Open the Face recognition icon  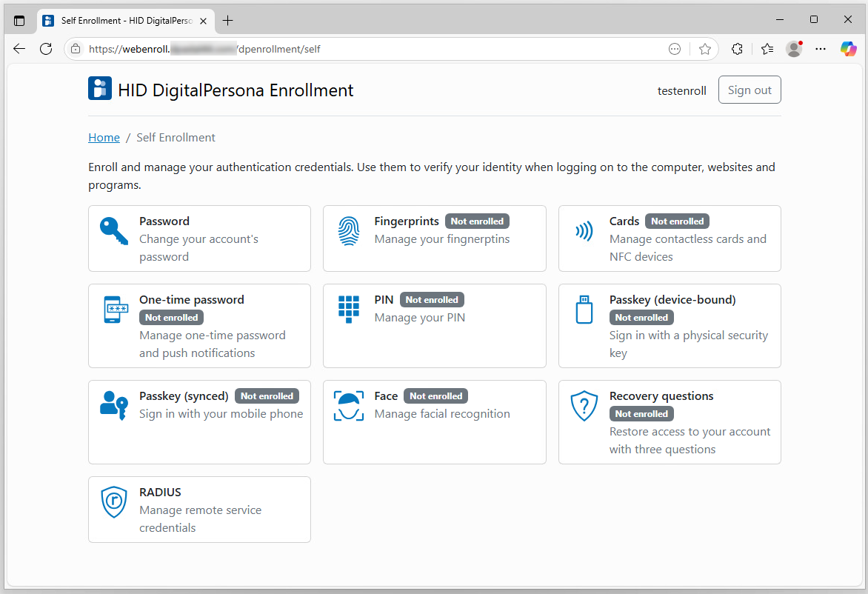point(349,406)
